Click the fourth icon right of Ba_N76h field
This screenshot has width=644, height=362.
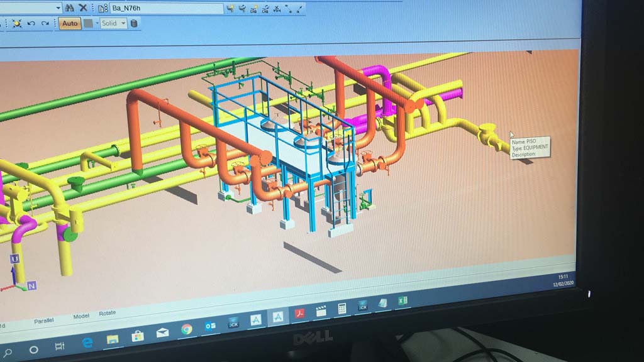(265, 9)
